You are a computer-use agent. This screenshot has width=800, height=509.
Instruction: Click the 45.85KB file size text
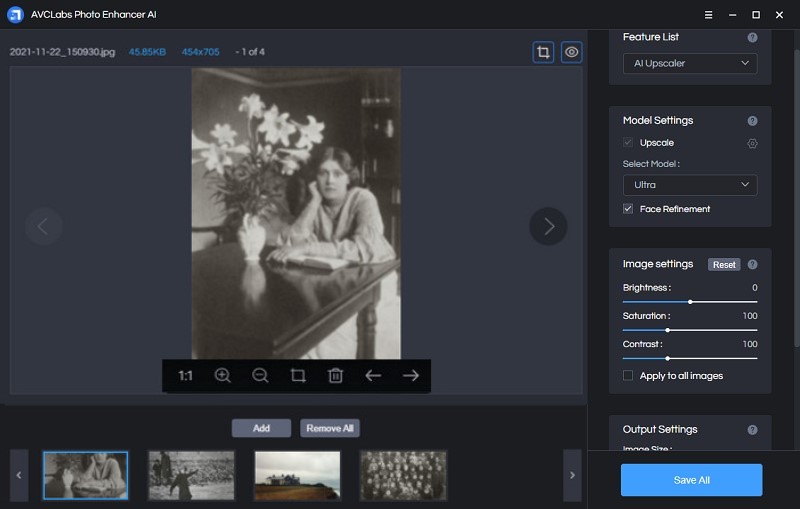[147, 52]
